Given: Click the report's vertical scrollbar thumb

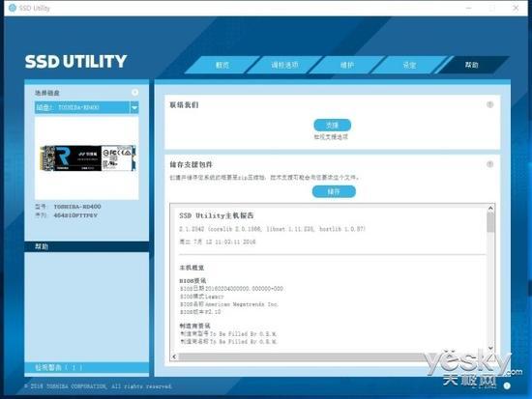Looking at the screenshot, I should pos(490,222).
